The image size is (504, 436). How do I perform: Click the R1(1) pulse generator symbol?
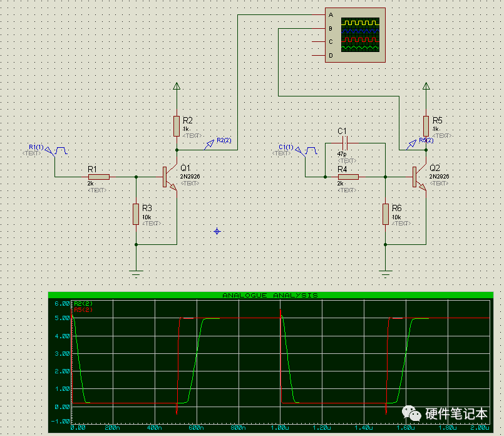click(x=56, y=151)
